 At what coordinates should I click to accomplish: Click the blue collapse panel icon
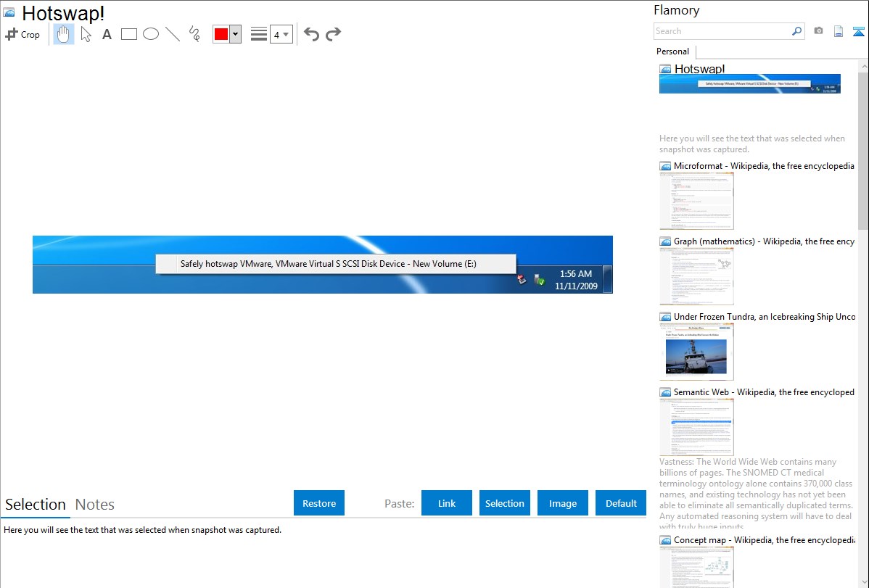858,31
